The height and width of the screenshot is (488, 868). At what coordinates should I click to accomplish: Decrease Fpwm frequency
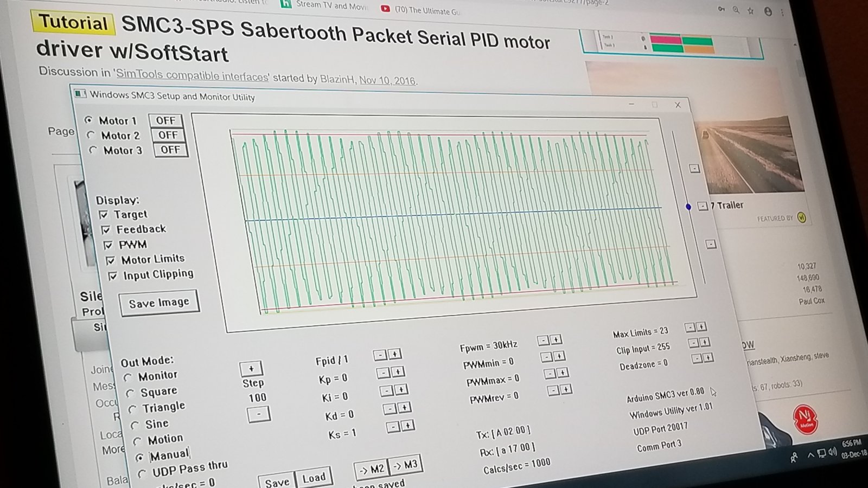543,341
